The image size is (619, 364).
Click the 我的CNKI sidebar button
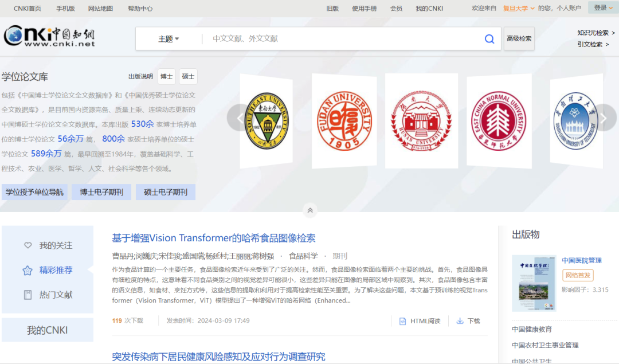(x=48, y=330)
